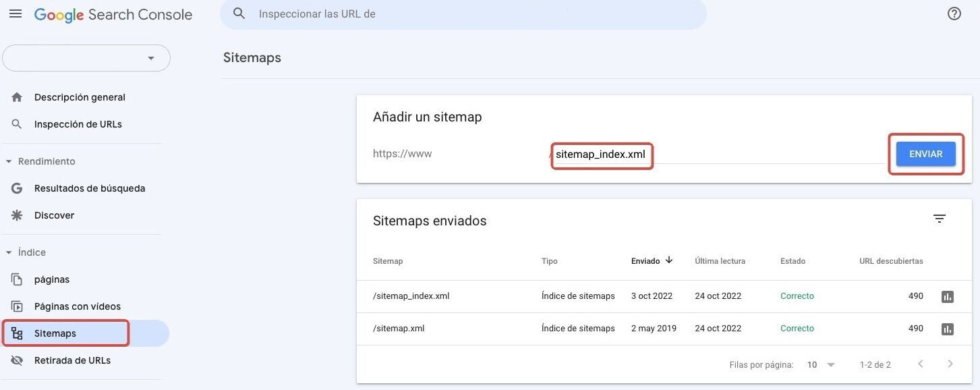The height and width of the screenshot is (390, 980).
Task: Open the /sitemap_index.xml table row
Action: click(x=664, y=296)
